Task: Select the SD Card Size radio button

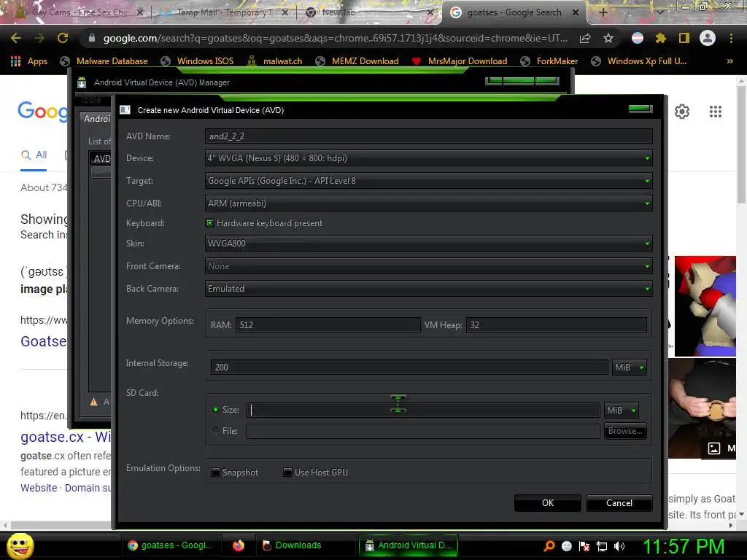Action: [x=216, y=410]
